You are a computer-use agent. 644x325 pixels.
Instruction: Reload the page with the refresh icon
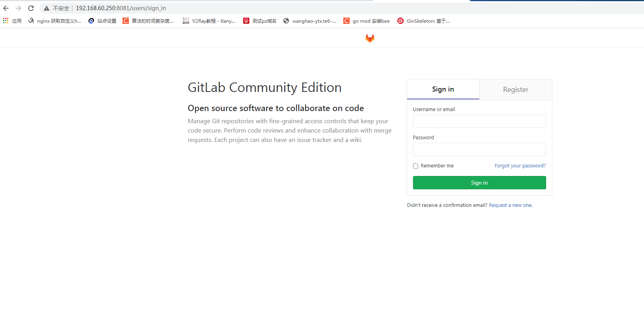coord(31,8)
